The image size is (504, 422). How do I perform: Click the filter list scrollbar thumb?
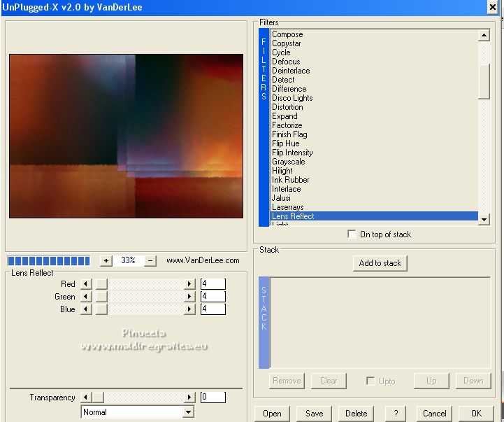click(x=484, y=81)
